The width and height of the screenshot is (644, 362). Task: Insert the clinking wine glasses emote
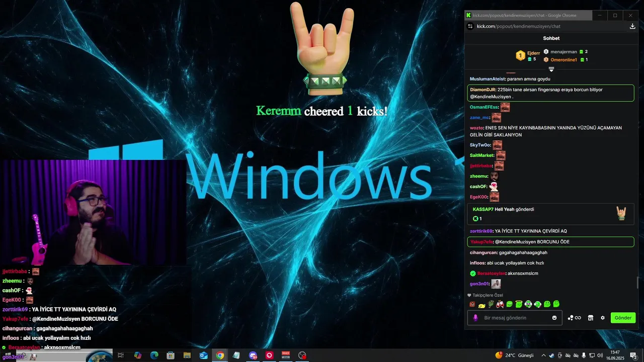coord(500,304)
